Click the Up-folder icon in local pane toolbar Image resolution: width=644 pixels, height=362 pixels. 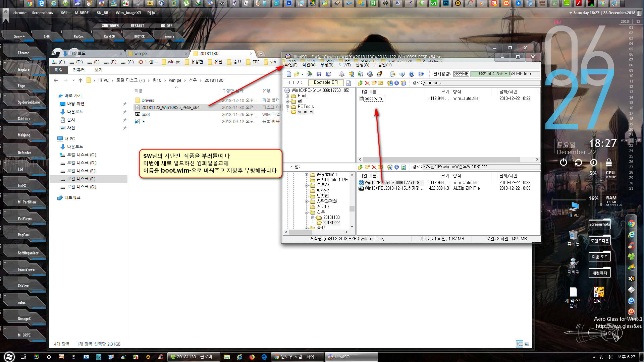coord(361,167)
